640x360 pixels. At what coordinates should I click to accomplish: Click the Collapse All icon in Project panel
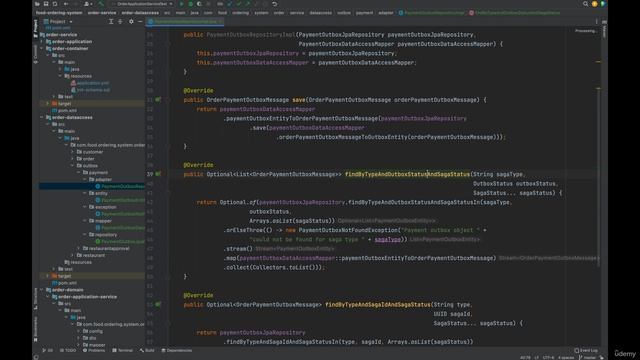pyautogui.click(x=120, y=21)
